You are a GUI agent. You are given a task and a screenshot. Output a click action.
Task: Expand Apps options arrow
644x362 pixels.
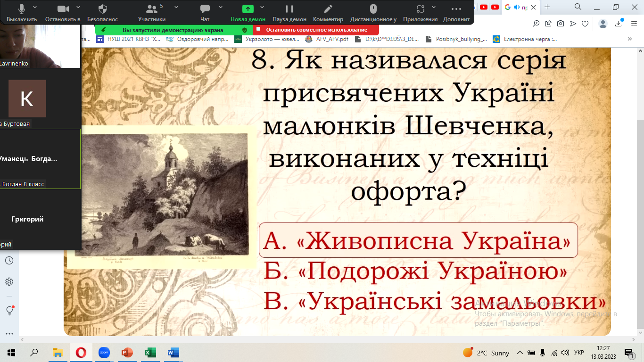pos(435,8)
